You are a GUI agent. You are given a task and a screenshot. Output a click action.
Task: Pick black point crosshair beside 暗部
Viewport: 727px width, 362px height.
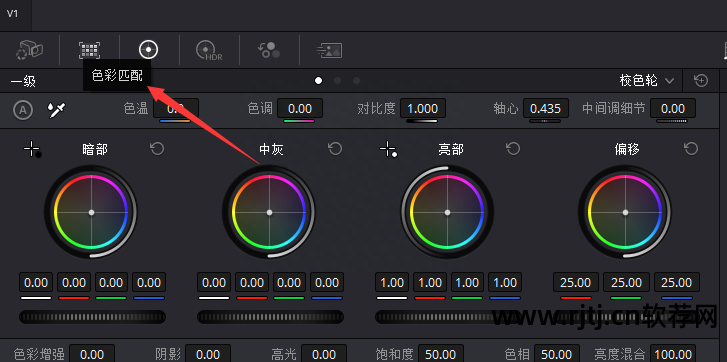tap(32, 149)
